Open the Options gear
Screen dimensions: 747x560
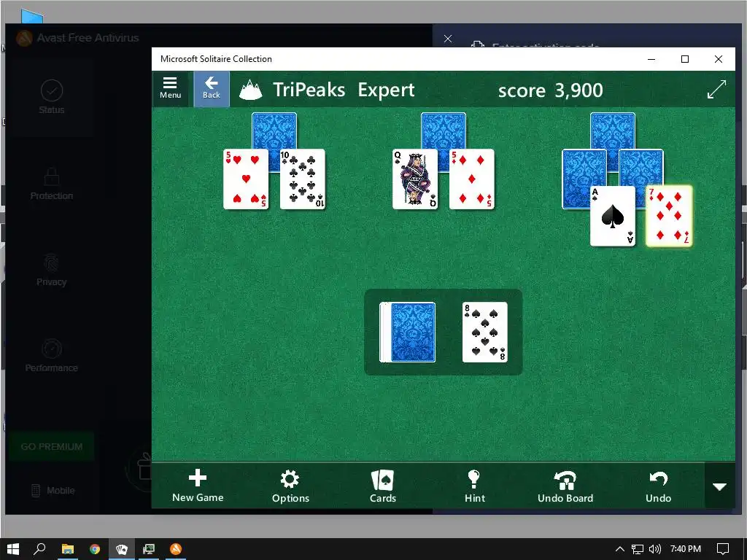pyautogui.click(x=290, y=486)
